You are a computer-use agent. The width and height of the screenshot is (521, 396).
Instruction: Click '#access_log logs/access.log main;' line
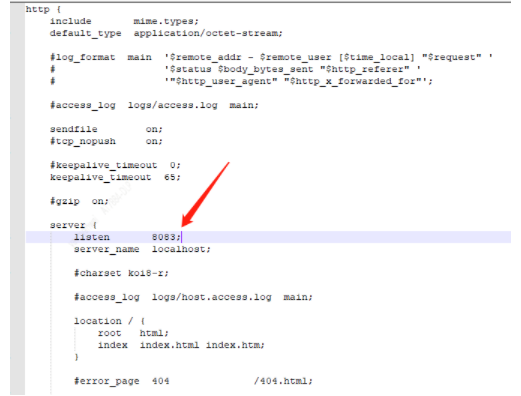click(x=154, y=105)
